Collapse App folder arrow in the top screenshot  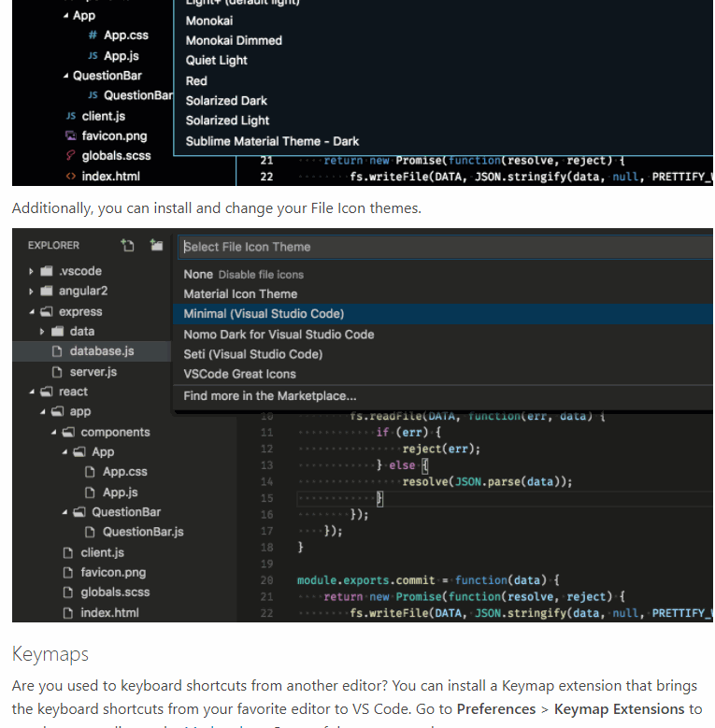pos(65,16)
